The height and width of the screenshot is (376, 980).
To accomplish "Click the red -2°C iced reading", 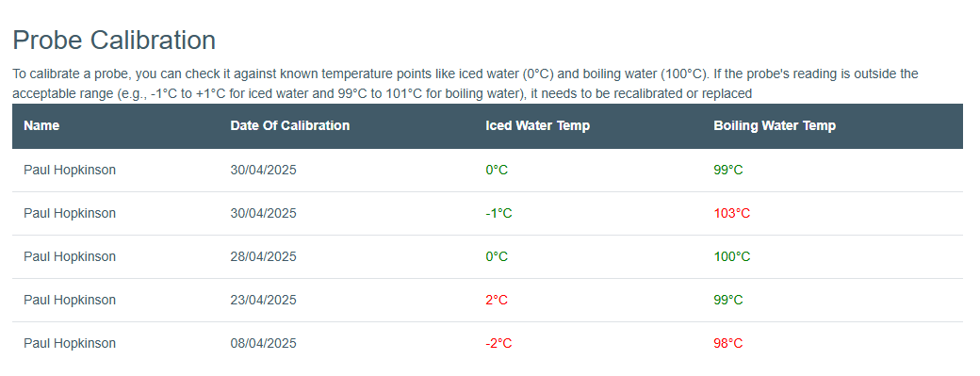I will pos(498,344).
